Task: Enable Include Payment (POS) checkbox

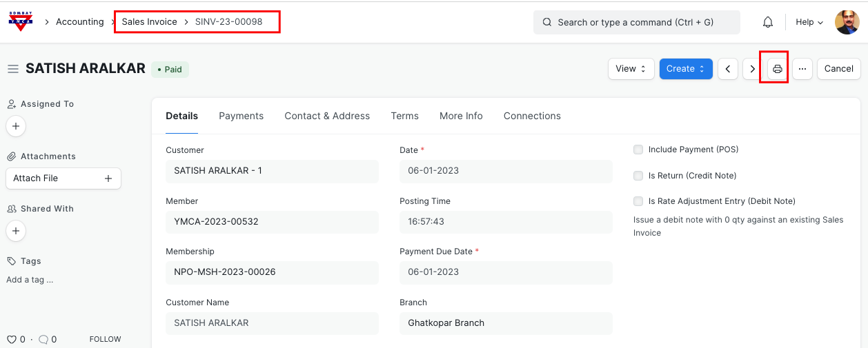Action: (x=638, y=150)
